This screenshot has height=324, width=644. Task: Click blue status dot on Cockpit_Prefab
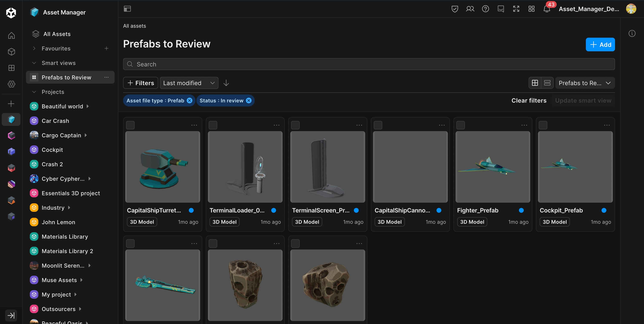click(x=604, y=210)
